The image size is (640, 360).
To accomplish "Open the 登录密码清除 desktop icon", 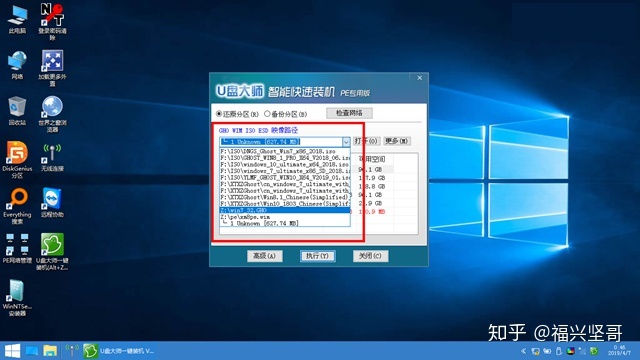I will pos(52,21).
